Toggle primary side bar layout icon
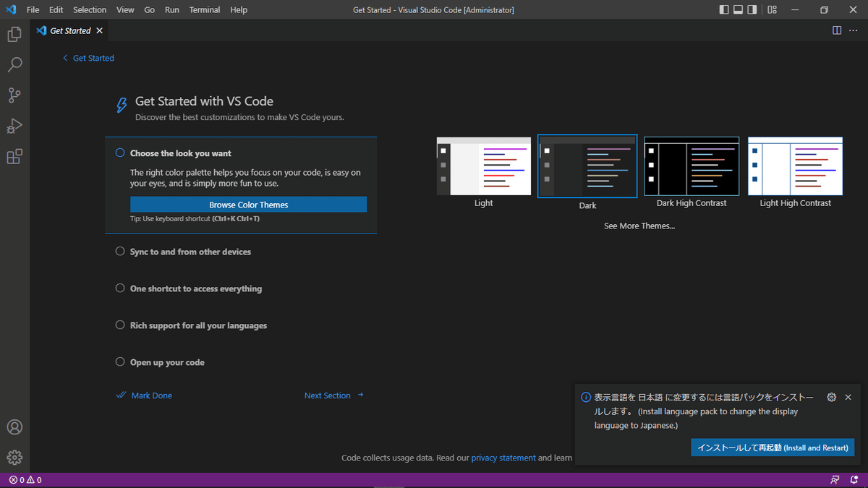Viewport: 868px width, 488px height. click(x=724, y=9)
